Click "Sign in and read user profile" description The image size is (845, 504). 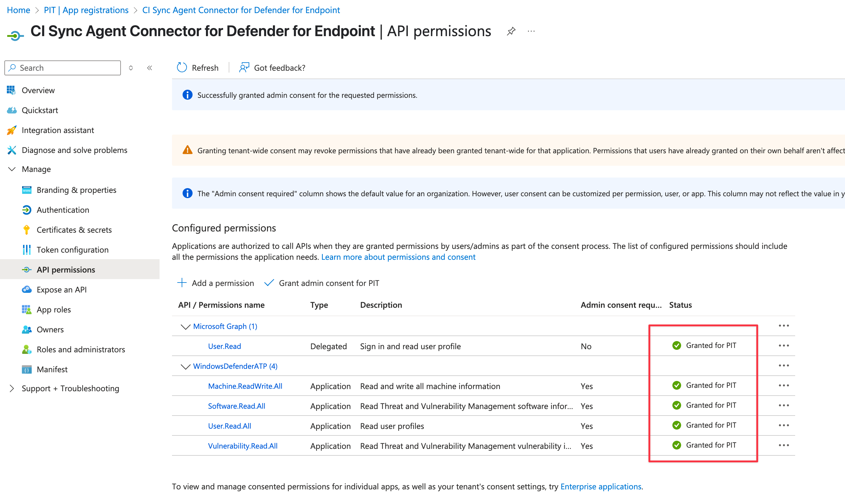tap(410, 346)
